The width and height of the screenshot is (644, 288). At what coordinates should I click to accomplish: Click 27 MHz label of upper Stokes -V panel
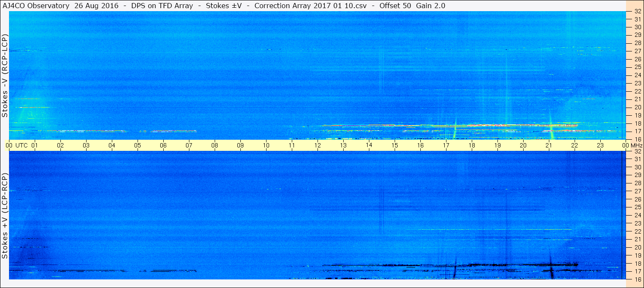(x=638, y=51)
